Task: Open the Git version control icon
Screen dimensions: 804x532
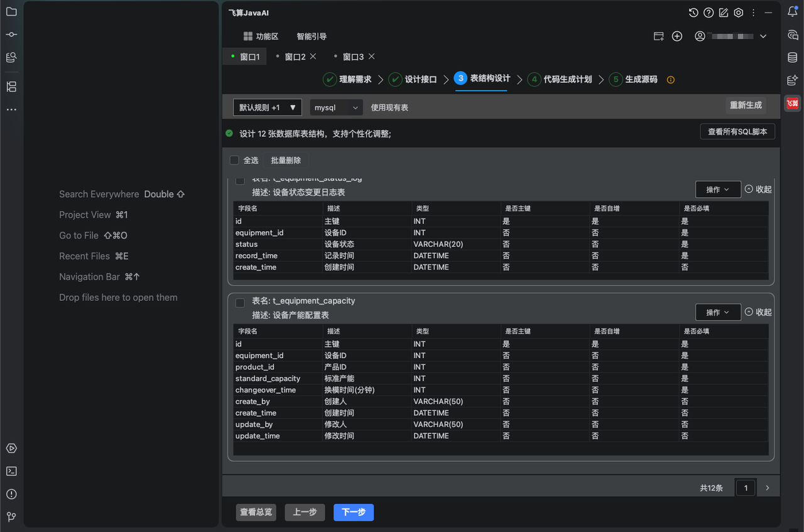Action: click(x=11, y=517)
